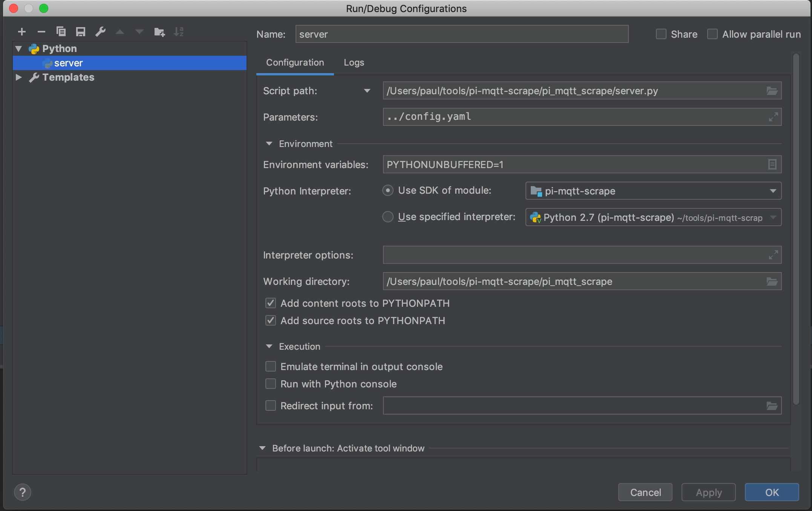Image resolution: width=812 pixels, height=511 pixels.
Task: Toggle the Share checkbox
Action: (x=661, y=34)
